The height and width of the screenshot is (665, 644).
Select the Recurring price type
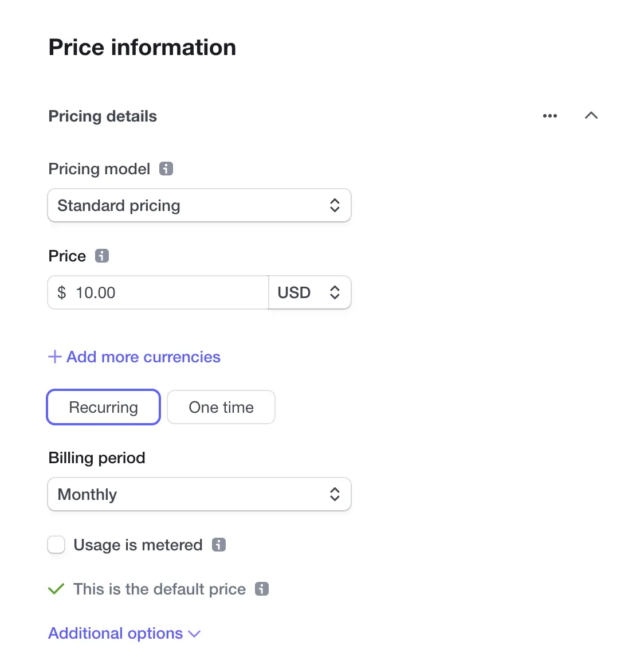coord(104,407)
